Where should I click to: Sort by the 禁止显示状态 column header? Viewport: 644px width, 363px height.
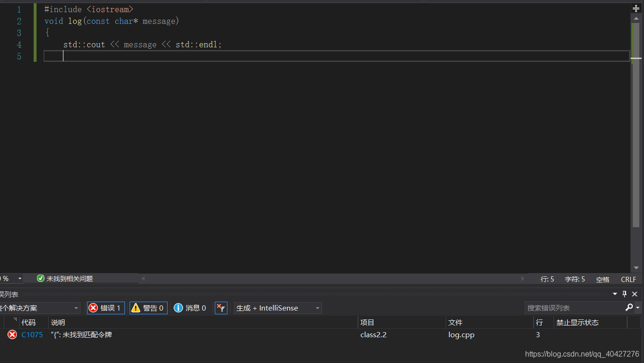click(x=590, y=322)
